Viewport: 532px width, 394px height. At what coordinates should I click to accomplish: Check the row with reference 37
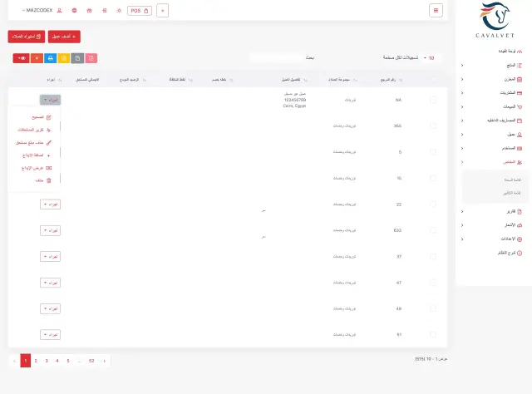[433, 257]
